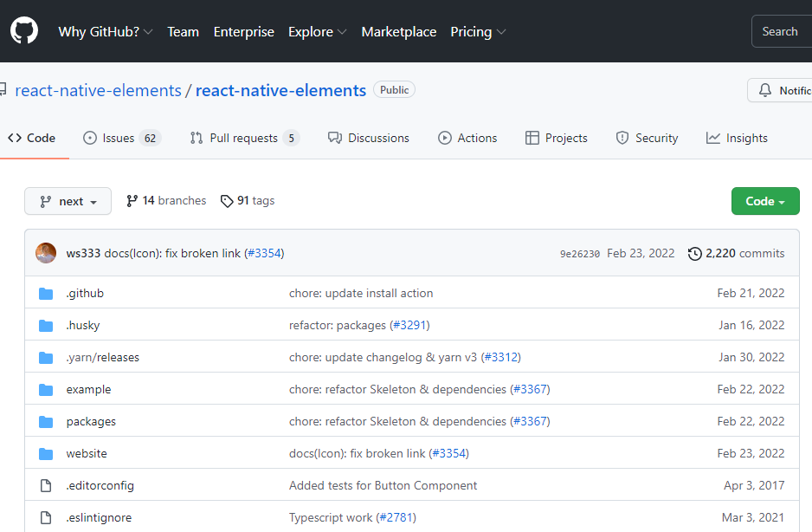
Task: Open the .husky folder
Action: [x=83, y=325]
